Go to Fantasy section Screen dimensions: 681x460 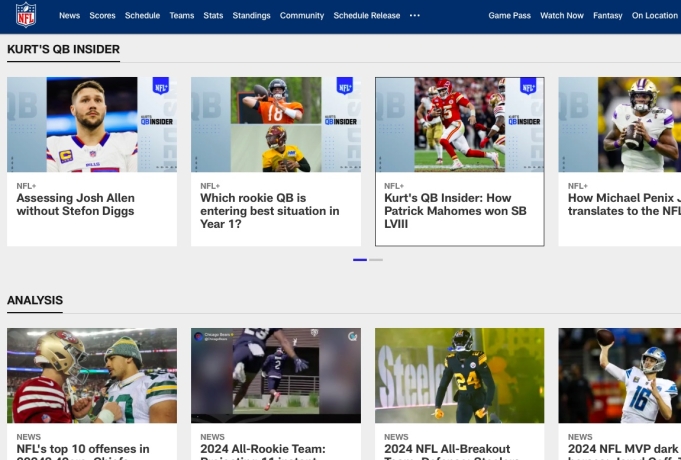608,15
